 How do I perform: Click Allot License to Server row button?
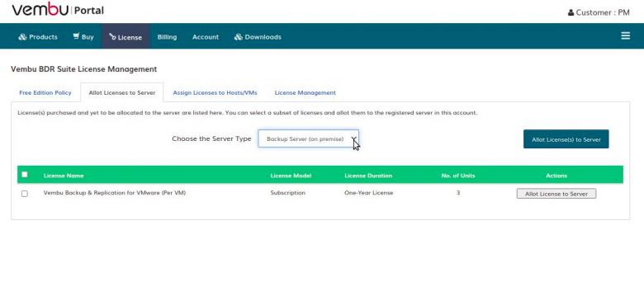pos(556,194)
